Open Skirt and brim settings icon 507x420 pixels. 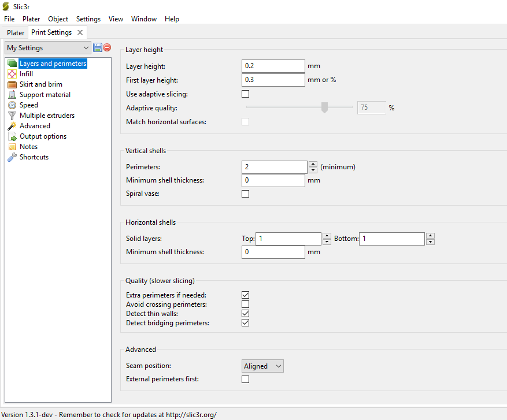tap(12, 84)
